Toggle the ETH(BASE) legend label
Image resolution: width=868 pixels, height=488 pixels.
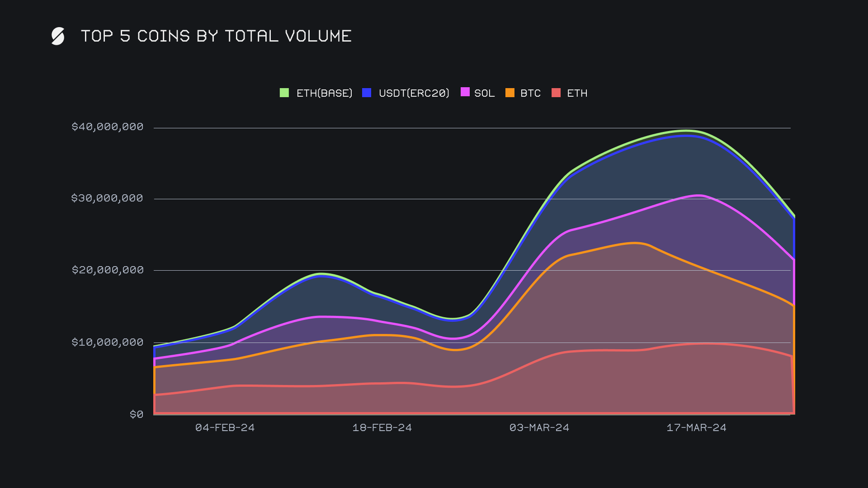(x=324, y=93)
